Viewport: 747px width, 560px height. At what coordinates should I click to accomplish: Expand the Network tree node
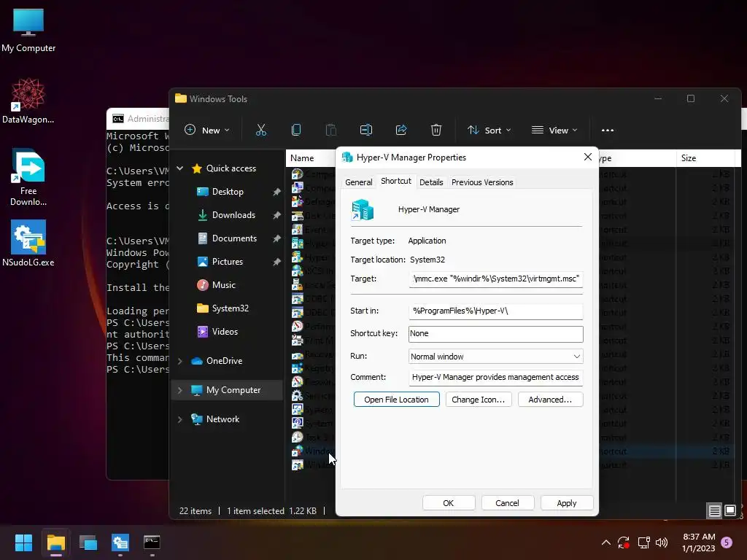click(x=180, y=419)
